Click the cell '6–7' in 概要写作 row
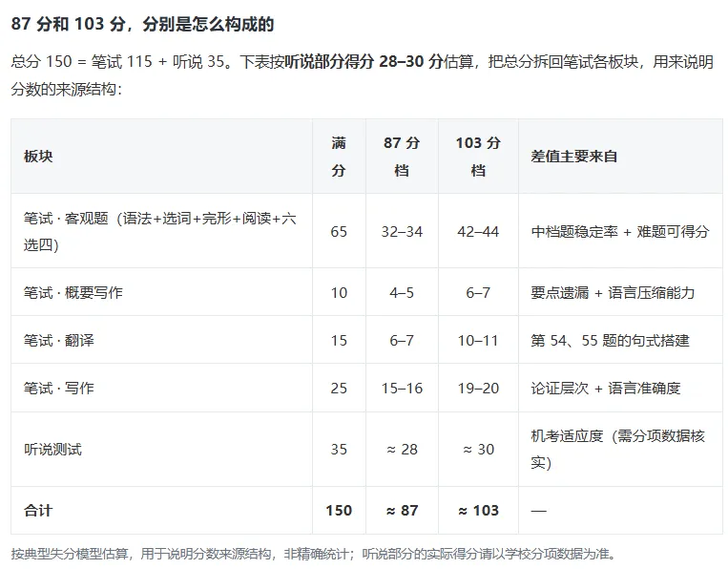 478,293
